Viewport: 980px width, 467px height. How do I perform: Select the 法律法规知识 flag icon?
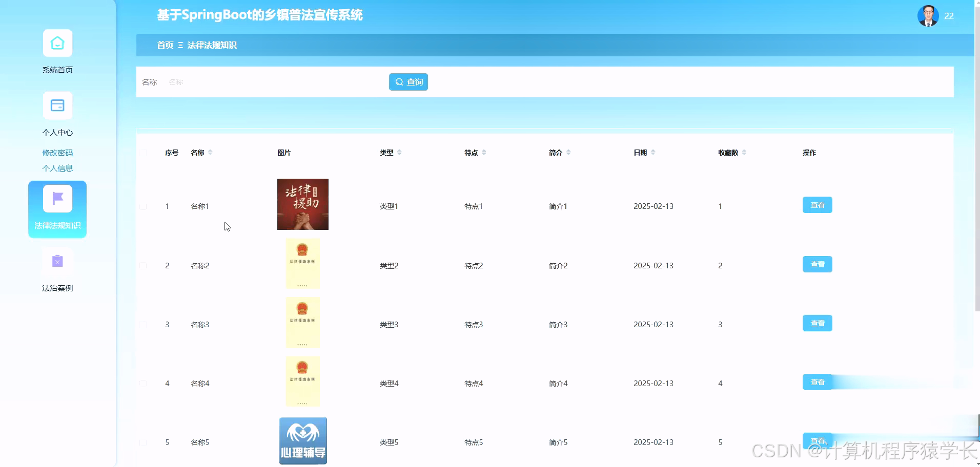[57, 198]
